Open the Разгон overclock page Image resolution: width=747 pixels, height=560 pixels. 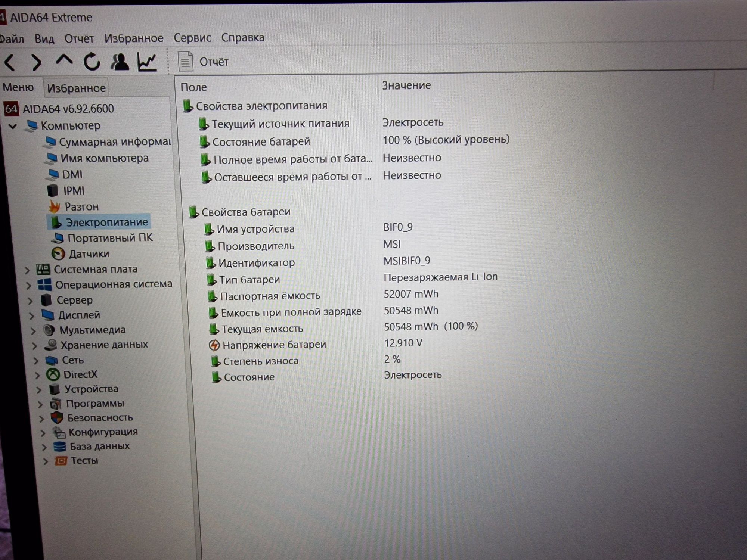coord(74,206)
